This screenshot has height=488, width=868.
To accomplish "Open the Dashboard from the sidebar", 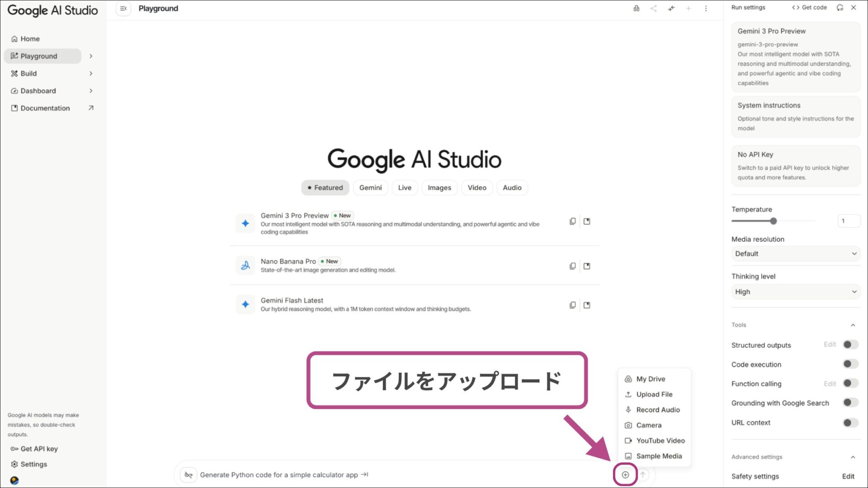I will (x=38, y=90).
